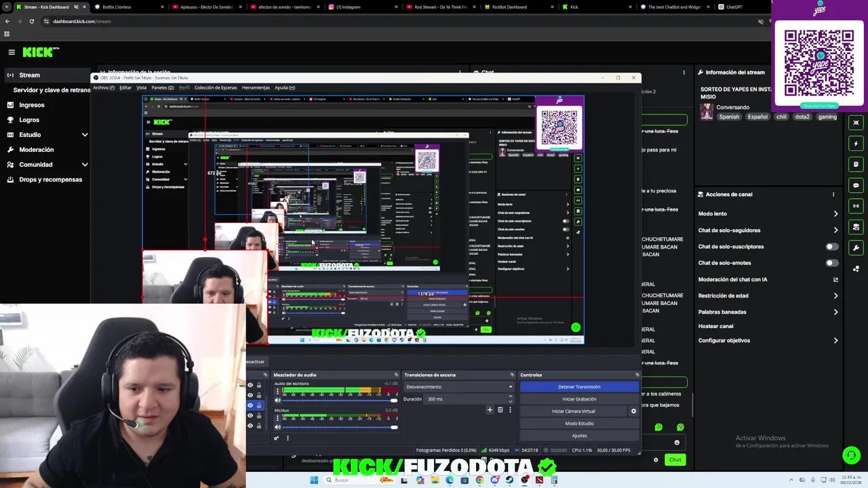Delete scene transition with trash icon

point(500,409)
